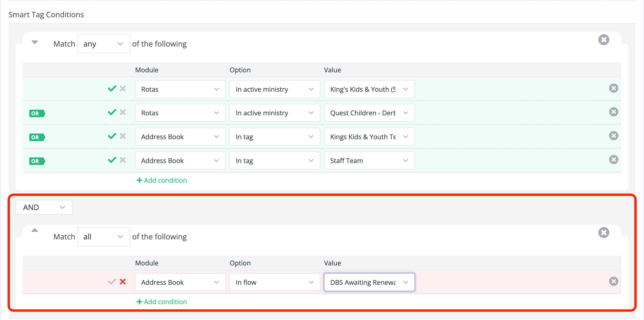Open Rotas module dropdown in Quest Children row
The width and height of the screenshot is (644, 320).
click(180, 113)
